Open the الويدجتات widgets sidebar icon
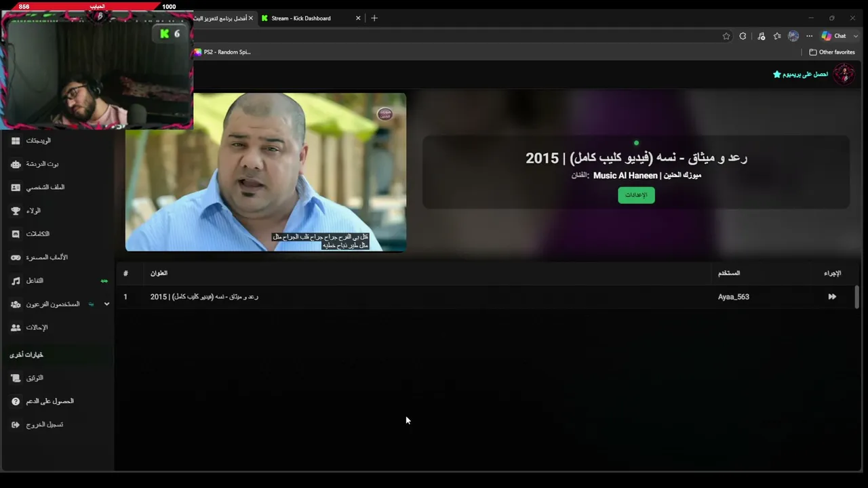Screen dimensions: 868x488 pos(16,140)
